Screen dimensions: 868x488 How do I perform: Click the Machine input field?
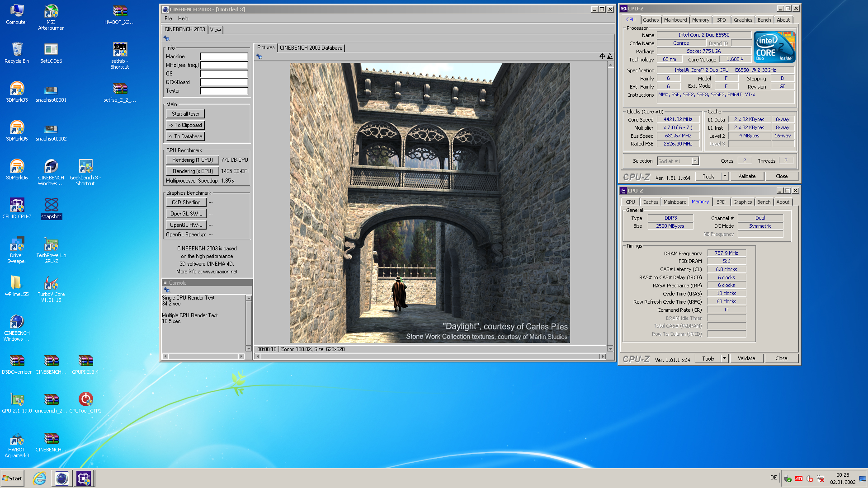pyautogui.click(x=224, y=57)
